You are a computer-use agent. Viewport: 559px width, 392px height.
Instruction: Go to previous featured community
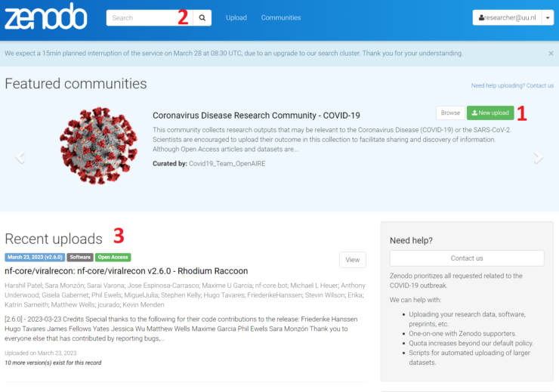pyautogui.click(x=20, y=157)
